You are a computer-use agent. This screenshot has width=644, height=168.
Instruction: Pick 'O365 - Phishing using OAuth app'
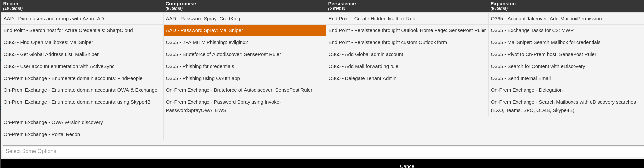tap(203, 78)
